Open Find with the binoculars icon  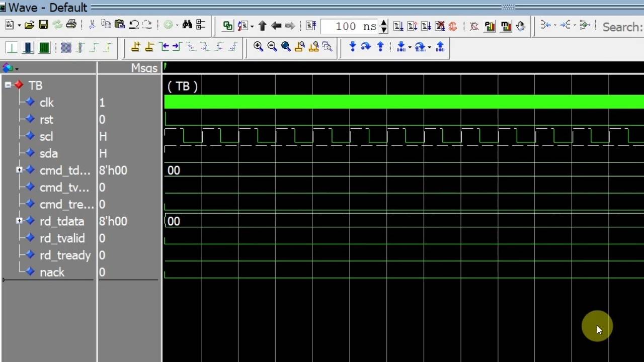pos(187,25)
